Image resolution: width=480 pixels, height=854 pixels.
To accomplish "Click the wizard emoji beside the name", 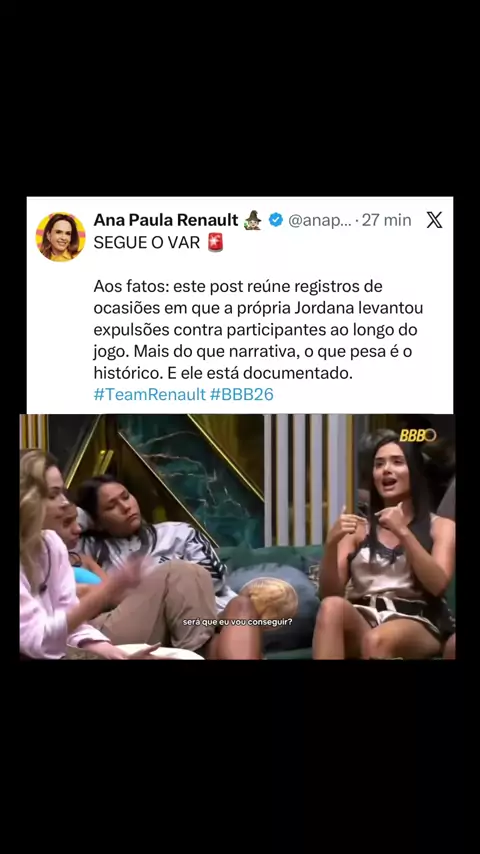I will click(253, 220).
